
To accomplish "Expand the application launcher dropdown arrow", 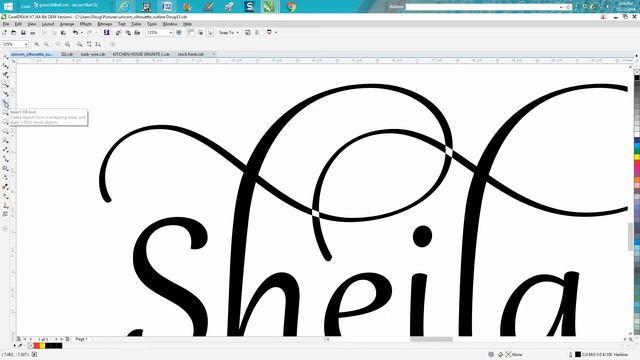I will tap(276, 32).
